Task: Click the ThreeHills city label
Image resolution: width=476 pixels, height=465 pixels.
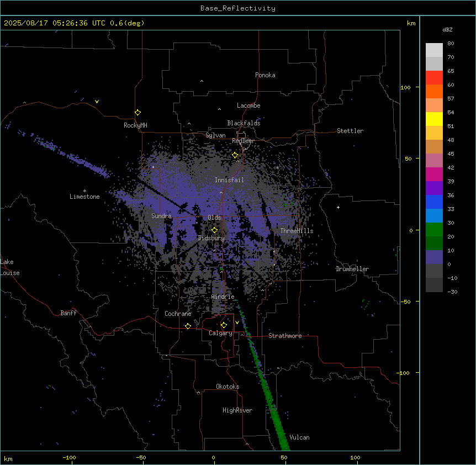Action: click(297, 231)
